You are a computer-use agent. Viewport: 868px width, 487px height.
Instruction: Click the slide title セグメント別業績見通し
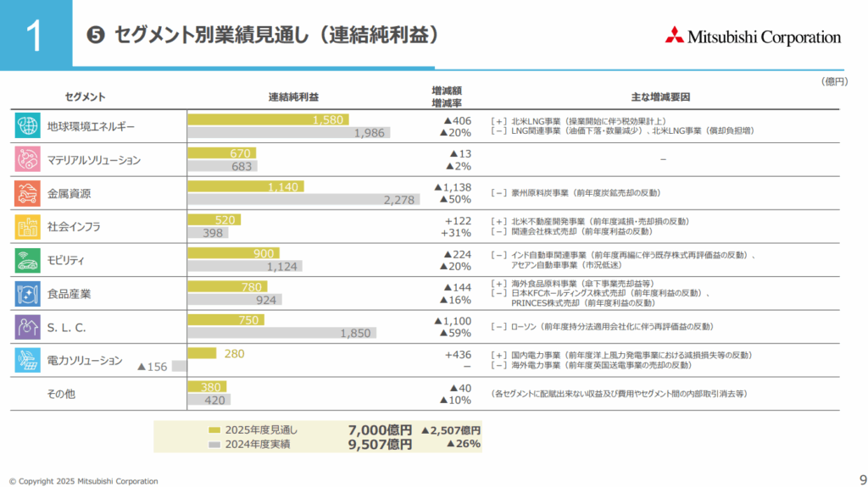click(277, 35)
